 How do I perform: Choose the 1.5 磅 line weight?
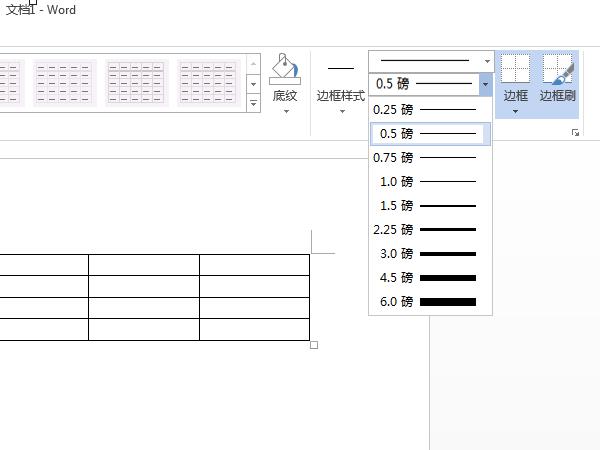tap(430, 205)
